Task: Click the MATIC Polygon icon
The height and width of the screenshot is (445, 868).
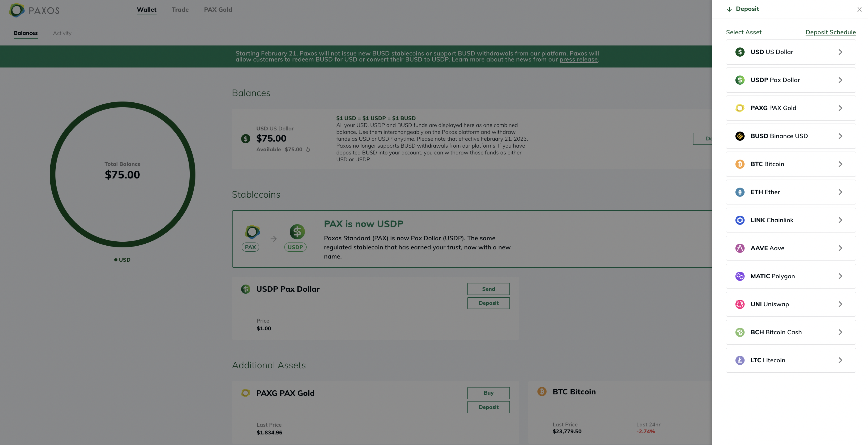Action: (740, 276)
